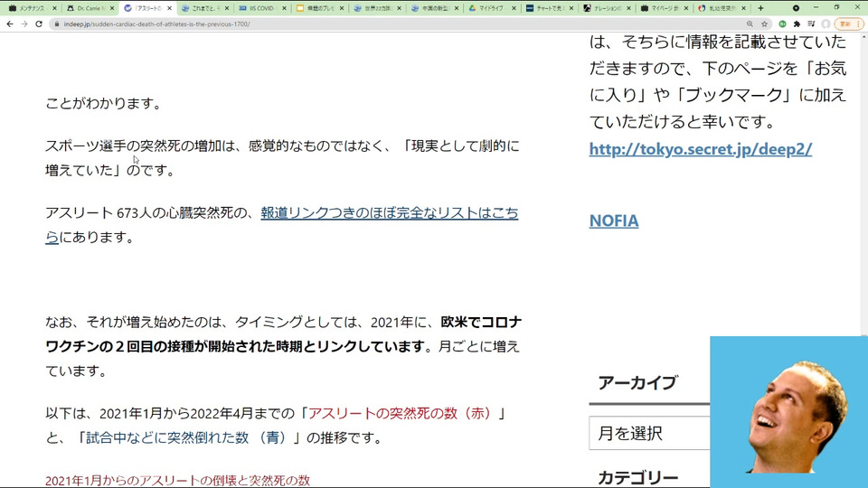Expand the 月を選択 archive dropdown
The height and width of the screenshot is (488, 868).
(649, 433)
